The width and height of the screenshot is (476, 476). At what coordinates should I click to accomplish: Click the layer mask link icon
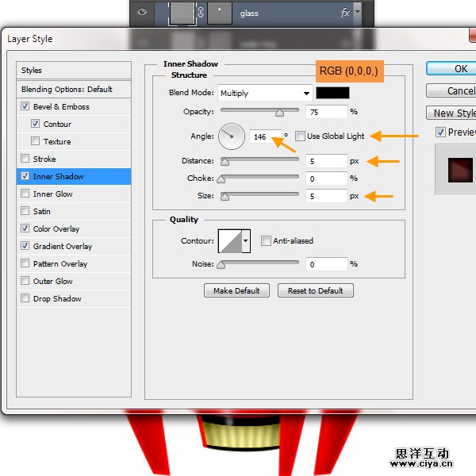[x=200, y=12]
